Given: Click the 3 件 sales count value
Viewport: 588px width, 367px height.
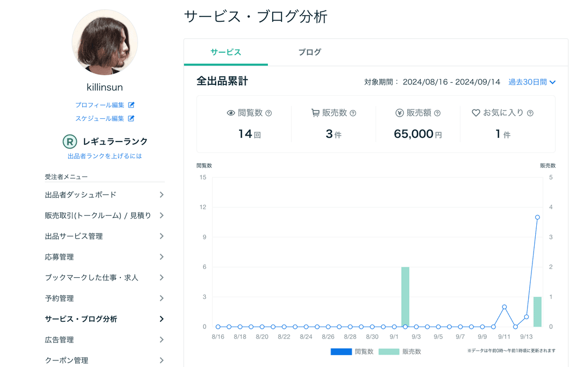Looking at the screenshot, I should click(x=333, y=134).
